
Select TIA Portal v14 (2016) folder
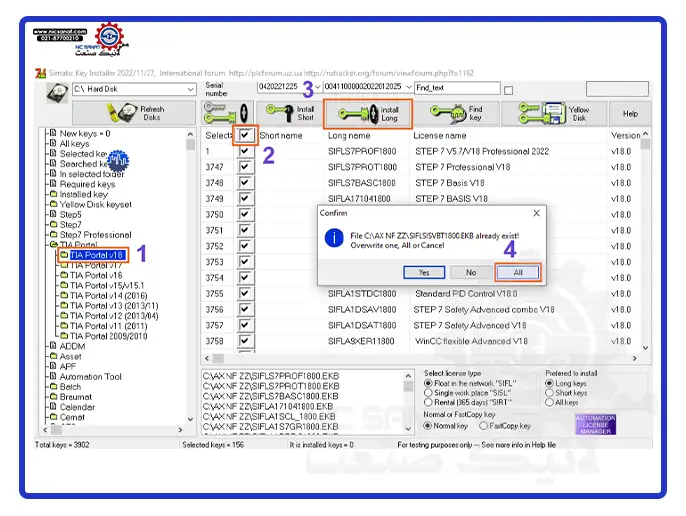[x=108, y=295]
